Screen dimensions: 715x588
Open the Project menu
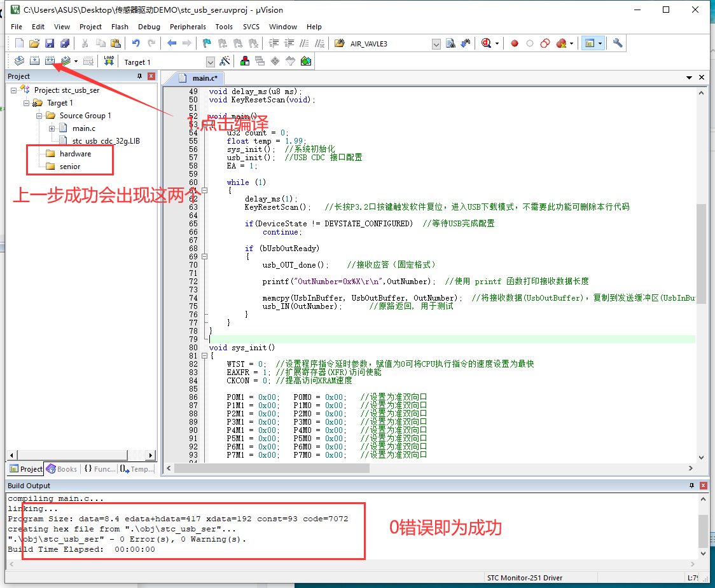click(90, 27)
